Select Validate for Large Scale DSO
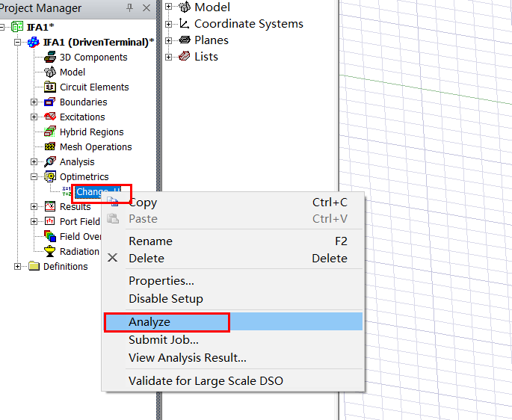The height and width of the screenshot is (420, 512). [233, 381]
